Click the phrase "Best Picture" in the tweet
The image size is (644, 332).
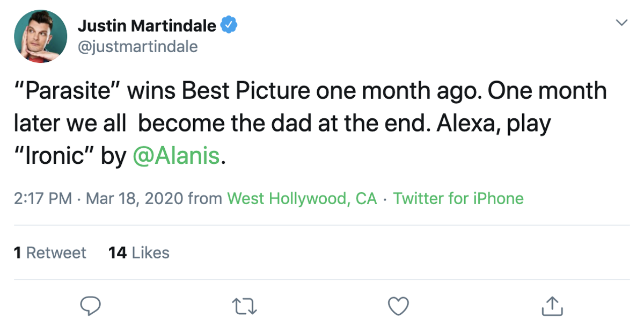click(x=246, y=91)
